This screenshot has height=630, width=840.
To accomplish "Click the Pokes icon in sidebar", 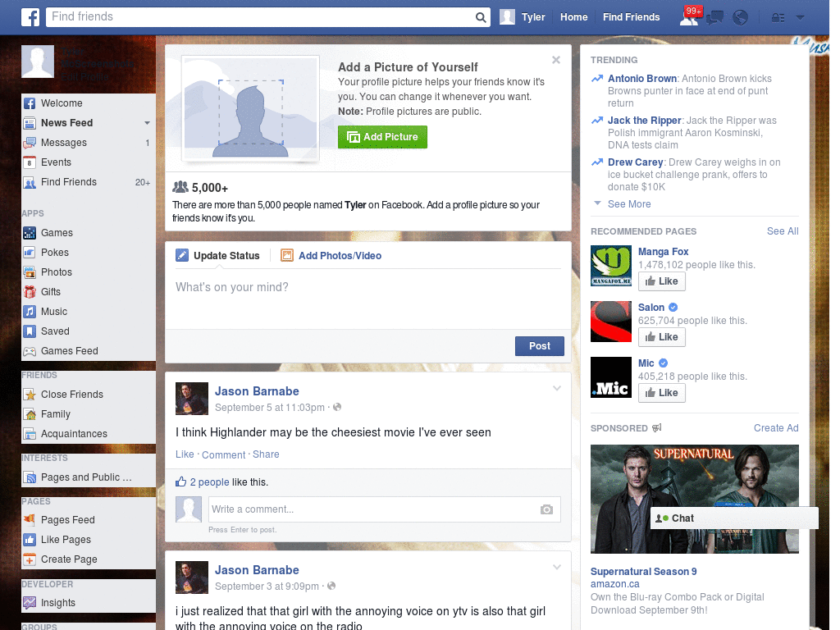I will (x=30, y=253).
